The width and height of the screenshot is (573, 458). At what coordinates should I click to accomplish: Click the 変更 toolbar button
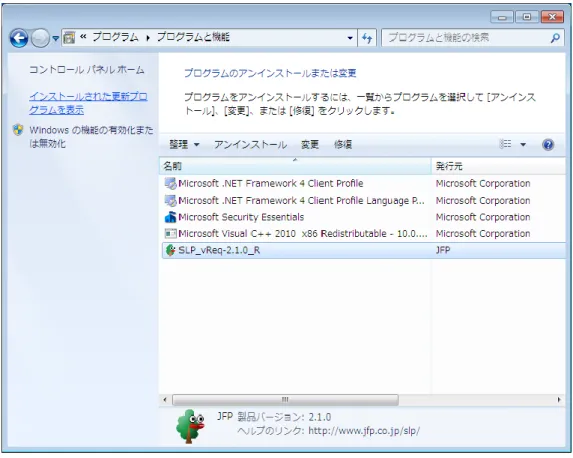tap(310, 144)
